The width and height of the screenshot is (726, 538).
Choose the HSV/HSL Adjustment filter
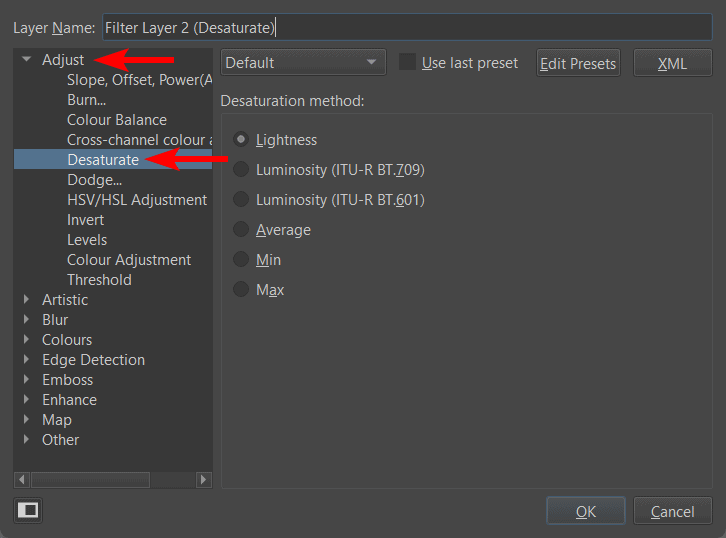(136, 200)
